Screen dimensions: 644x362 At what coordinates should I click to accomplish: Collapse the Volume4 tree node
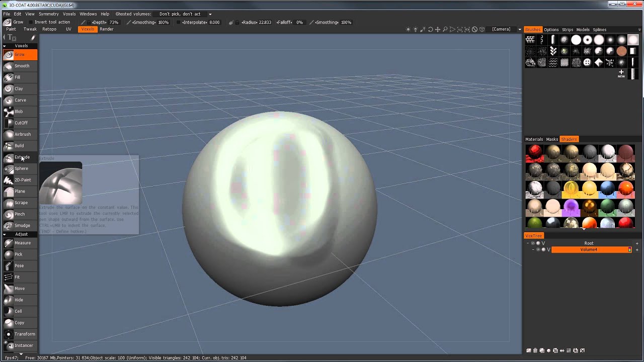(x=533, y=250)
